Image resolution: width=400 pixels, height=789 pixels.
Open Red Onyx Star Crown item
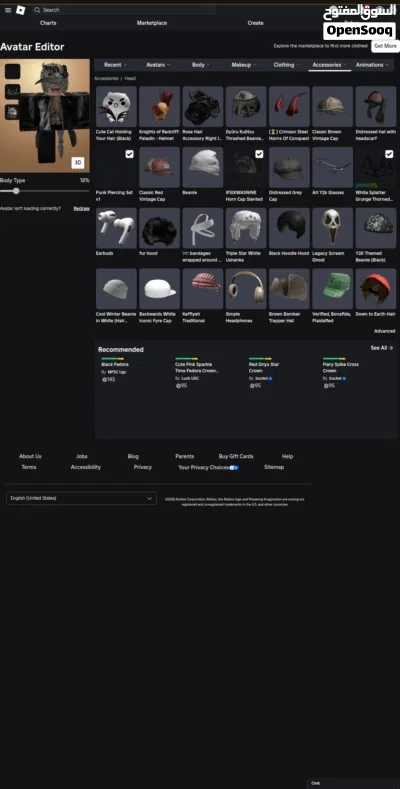coord(264,367)
